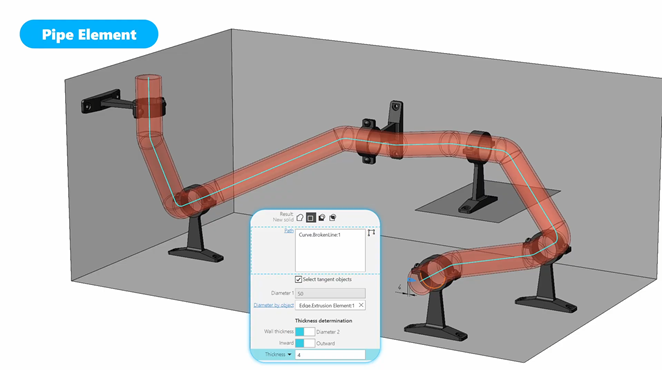Click the Path link
This screenshot has width=662, height=370.
(289, 231)
